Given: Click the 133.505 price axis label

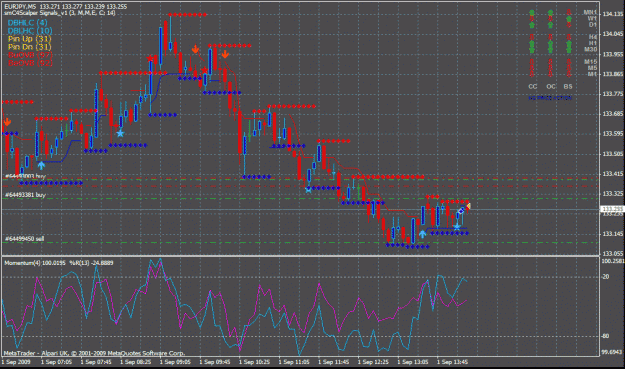Looking at the screenshot, I should point(613,154).
